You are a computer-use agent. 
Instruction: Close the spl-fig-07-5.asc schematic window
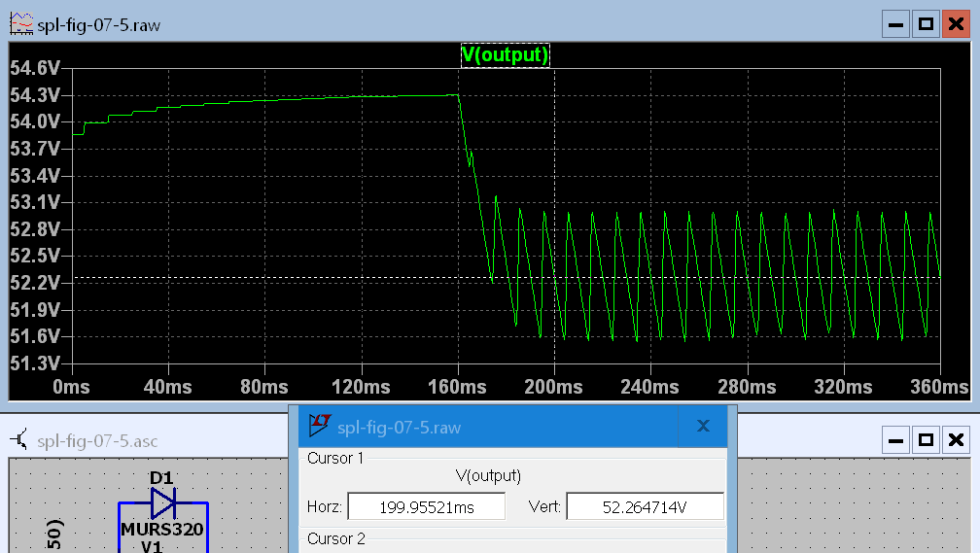click(x=955, y=440)
